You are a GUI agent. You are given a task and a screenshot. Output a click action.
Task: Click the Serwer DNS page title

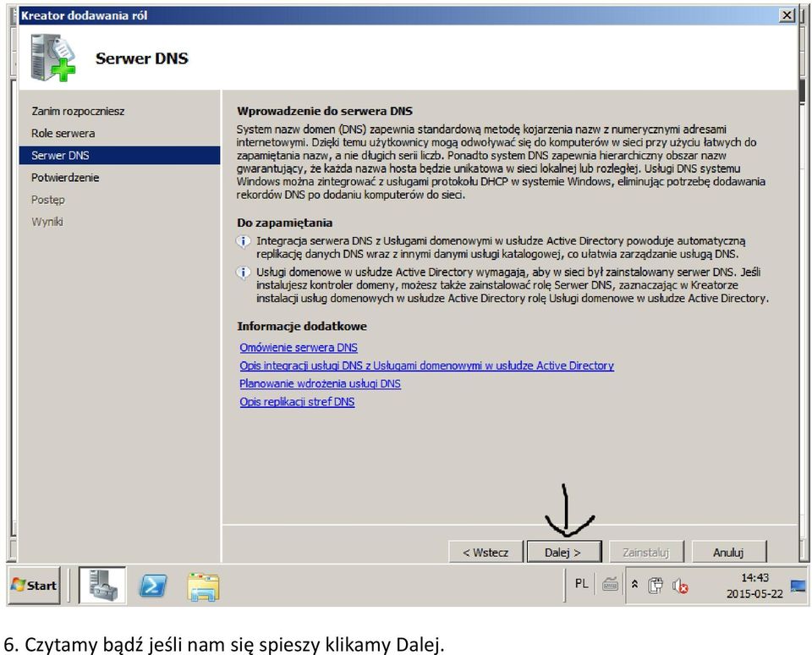tap(142, 58)
